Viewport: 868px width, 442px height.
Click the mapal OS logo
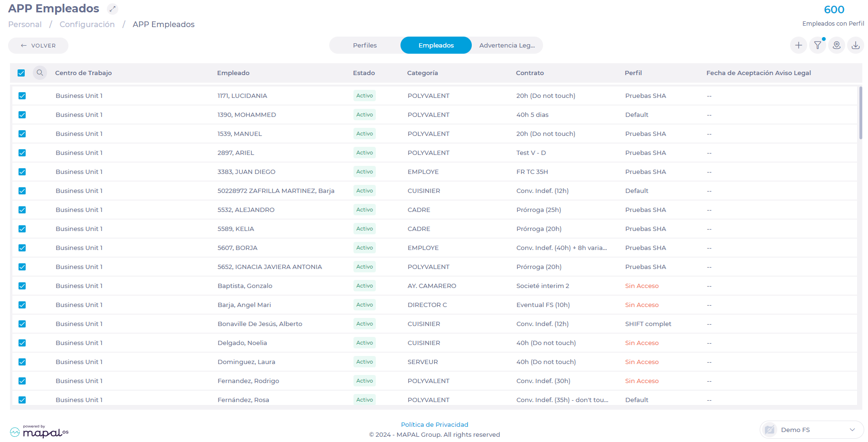tap(39, 432)
